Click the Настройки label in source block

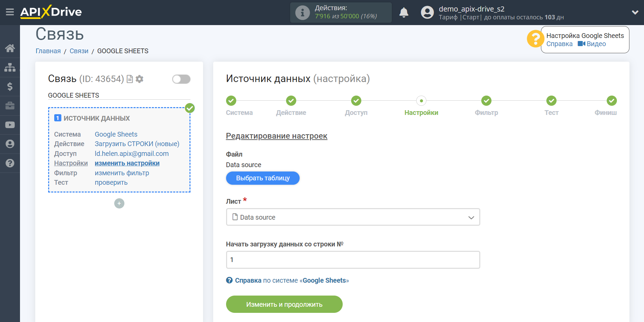[x=71, y=163]
